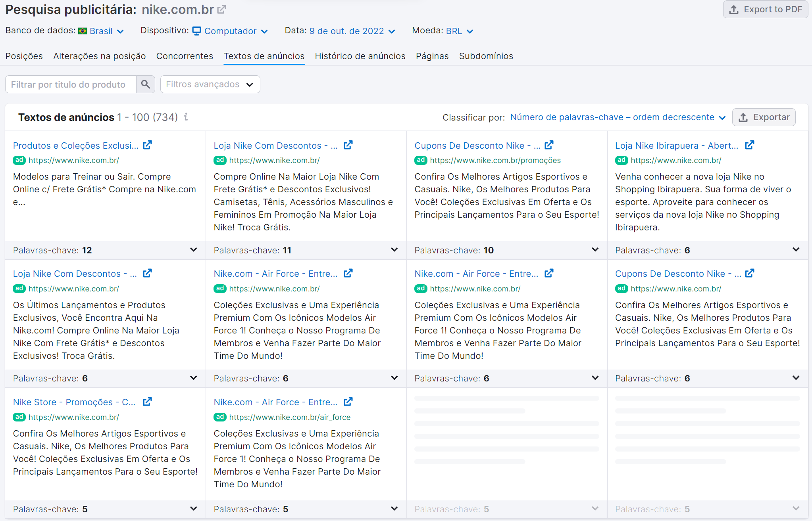This screenshot has width=812, height=521.
Task: Open external link icon for Produtos e Coleções ad
Action: tap(147, 145)
